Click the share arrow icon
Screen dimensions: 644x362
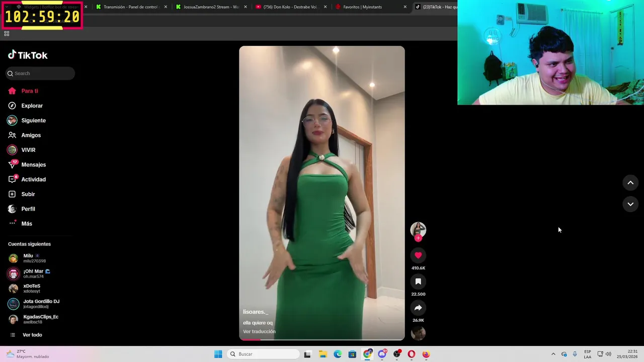point(418,308)
